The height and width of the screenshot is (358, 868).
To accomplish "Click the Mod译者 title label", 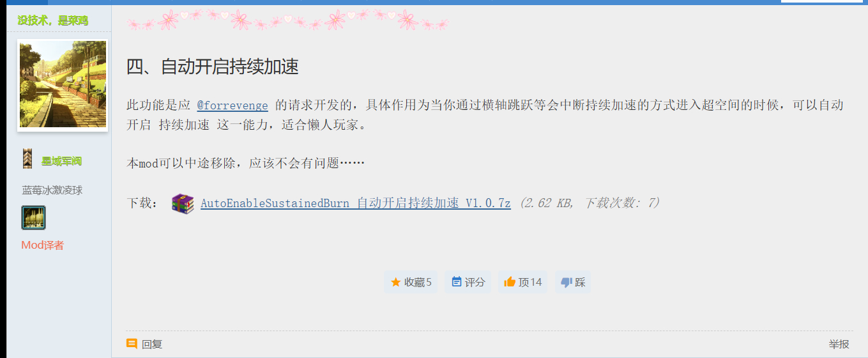I will click(43, 245).
